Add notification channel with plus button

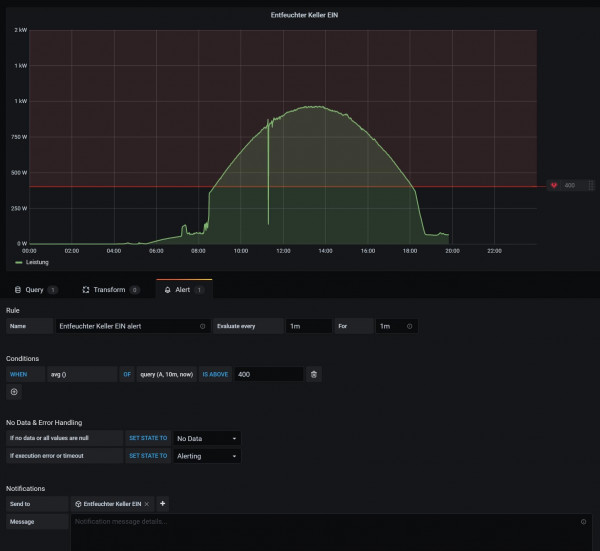coord(163,504)
